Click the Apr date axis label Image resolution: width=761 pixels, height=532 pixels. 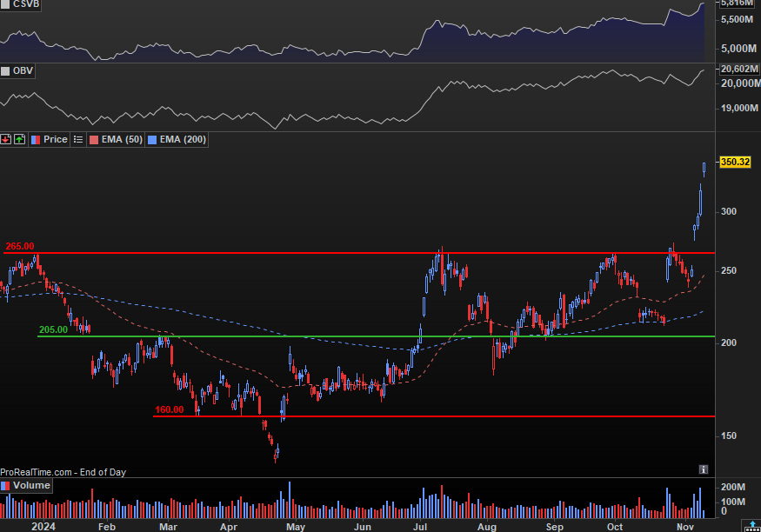(229, 527)
